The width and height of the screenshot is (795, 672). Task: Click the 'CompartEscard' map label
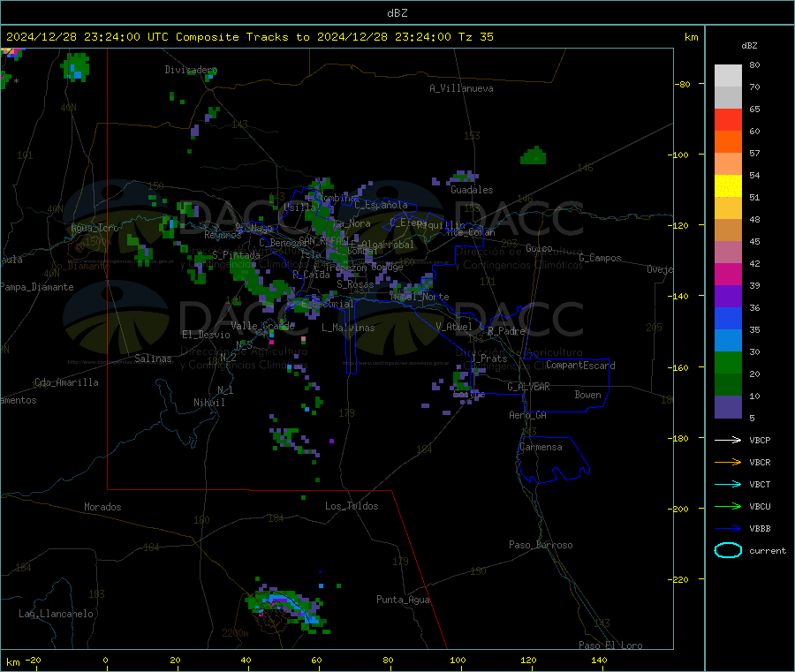(580, 366)
